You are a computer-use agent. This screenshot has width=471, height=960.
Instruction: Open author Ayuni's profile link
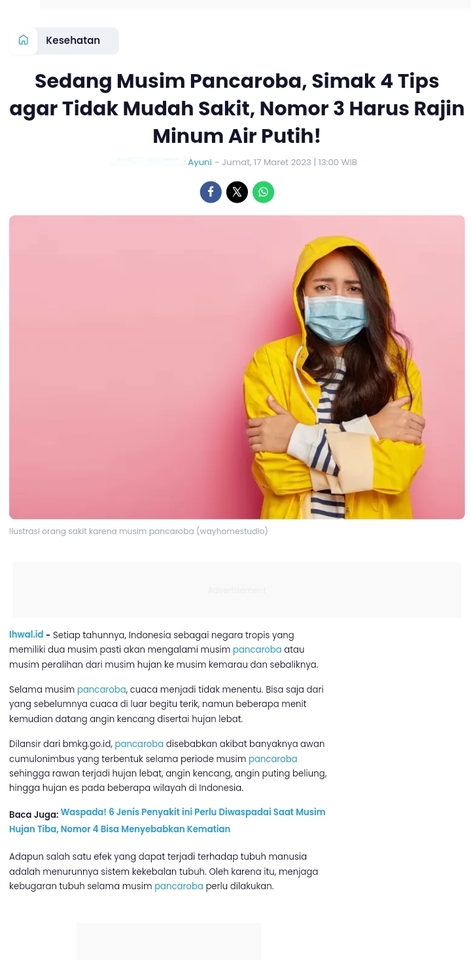[200, 162]
